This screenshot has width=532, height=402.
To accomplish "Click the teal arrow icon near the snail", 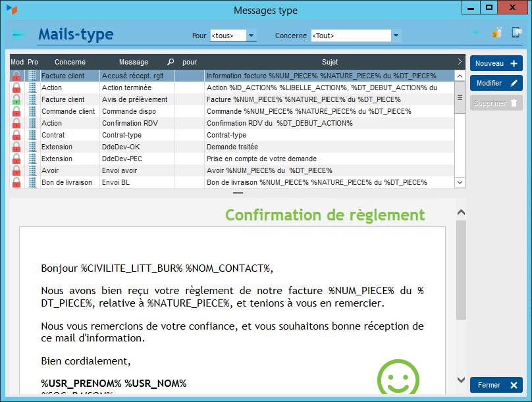I will 477,32.
